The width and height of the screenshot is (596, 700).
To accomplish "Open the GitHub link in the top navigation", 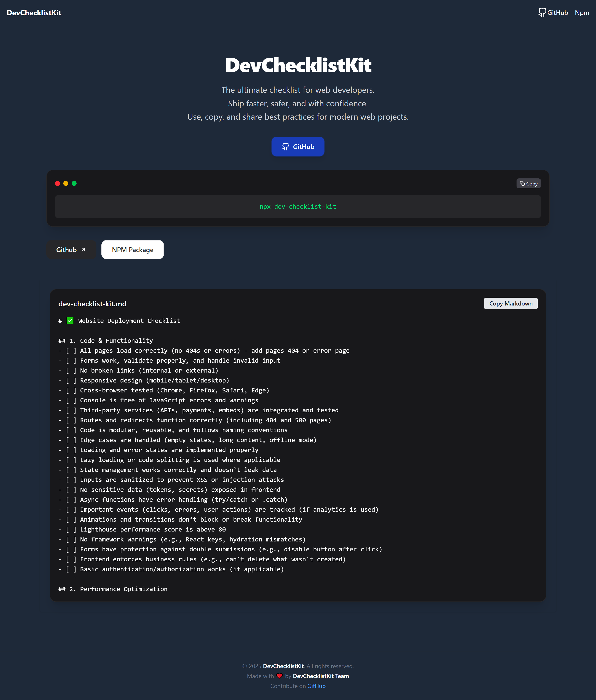I will tap(553, 12).
